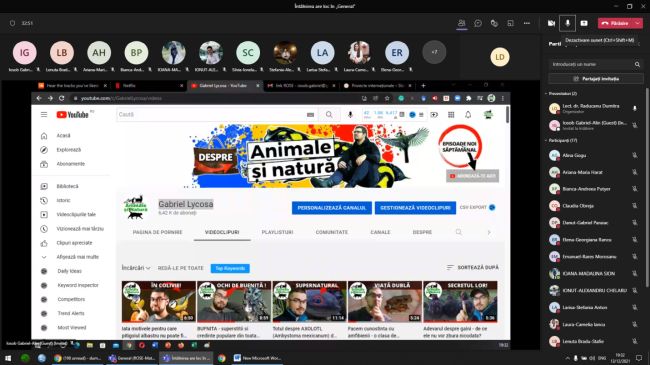This screenshot has height=365, width=650.
Task: Open the dropdown arrow beside Părăsire
Action: point(638,23)
